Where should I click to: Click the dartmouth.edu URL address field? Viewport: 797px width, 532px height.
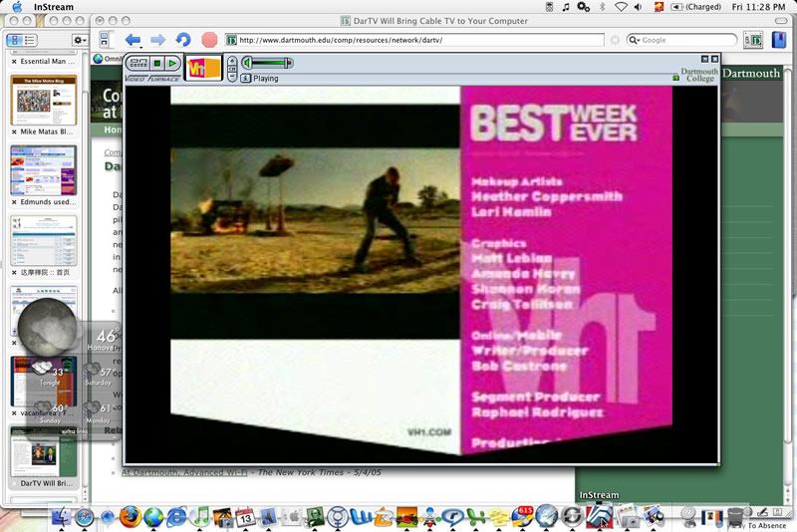point(414,40)
